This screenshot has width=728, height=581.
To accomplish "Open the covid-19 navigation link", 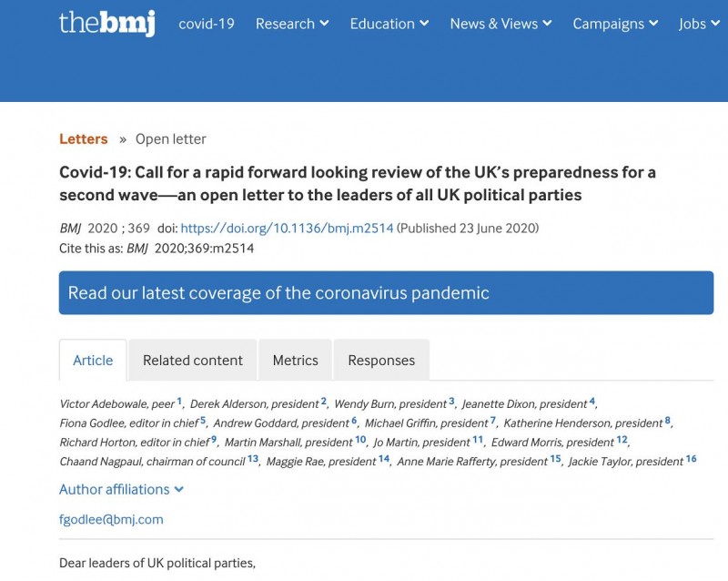I will coord(207,24).
